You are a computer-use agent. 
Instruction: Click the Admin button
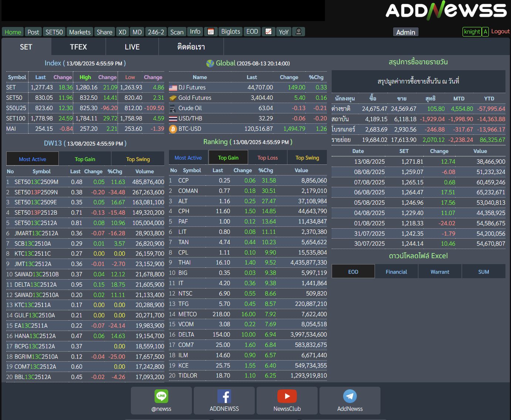pos(406,32)
